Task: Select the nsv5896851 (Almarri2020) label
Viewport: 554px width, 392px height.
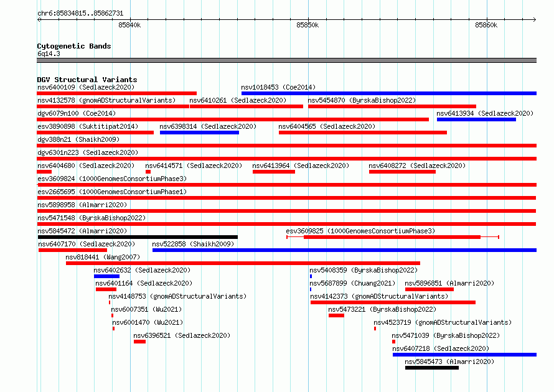Action: (449, 283)
